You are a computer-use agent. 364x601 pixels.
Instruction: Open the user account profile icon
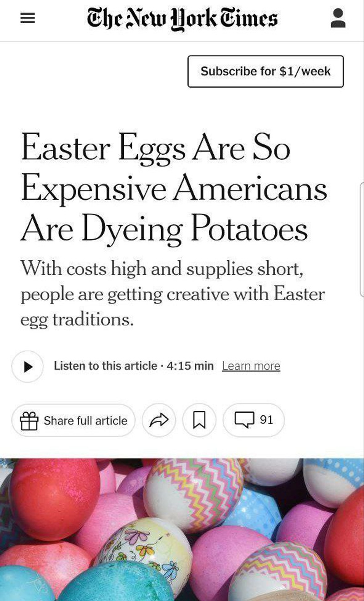[338, 19]
